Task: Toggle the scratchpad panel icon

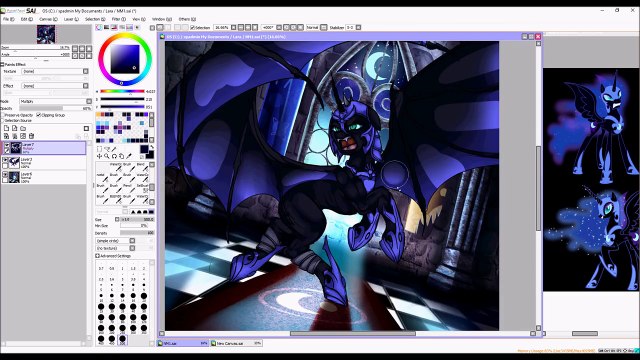Action: click(137, 27)
